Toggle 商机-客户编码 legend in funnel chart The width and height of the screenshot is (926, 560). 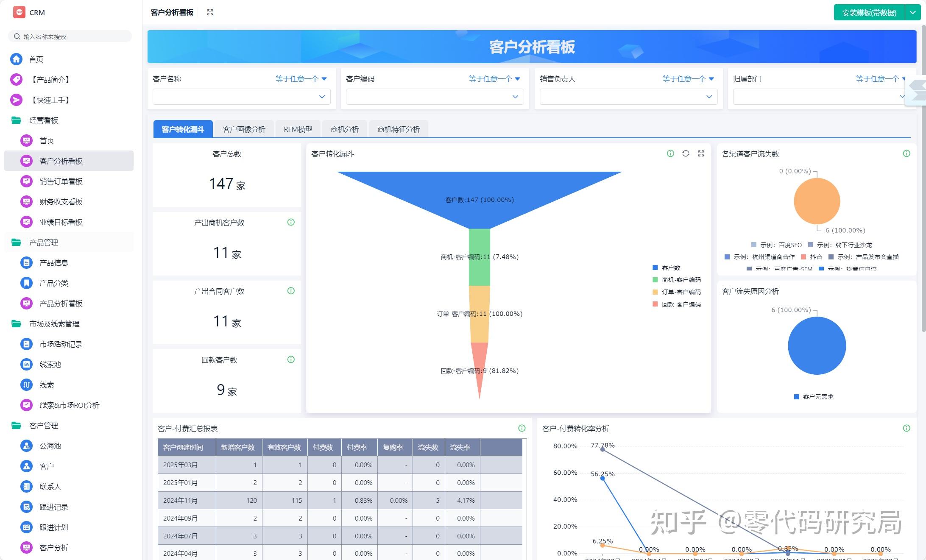[678, 280]
